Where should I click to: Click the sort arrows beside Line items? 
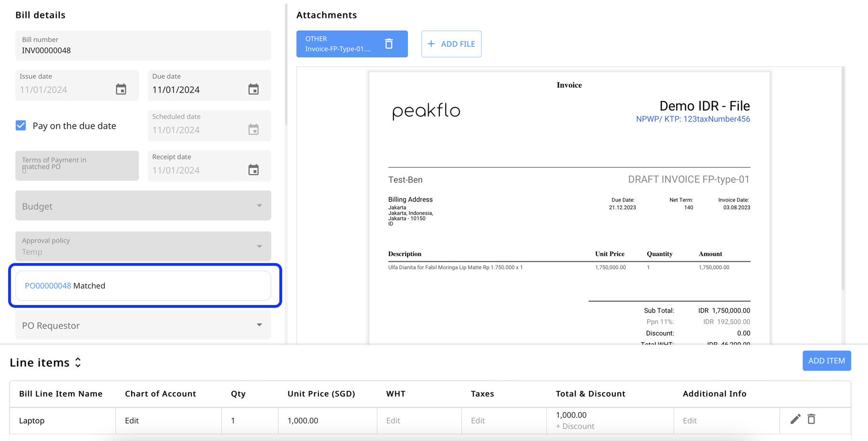click(x=78, y=362)
